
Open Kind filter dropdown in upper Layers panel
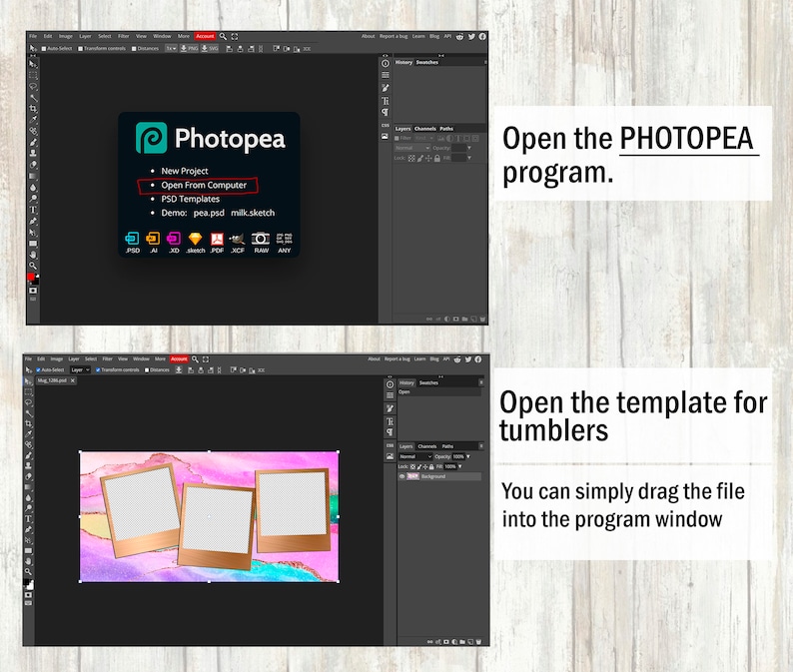click(423, 138)
